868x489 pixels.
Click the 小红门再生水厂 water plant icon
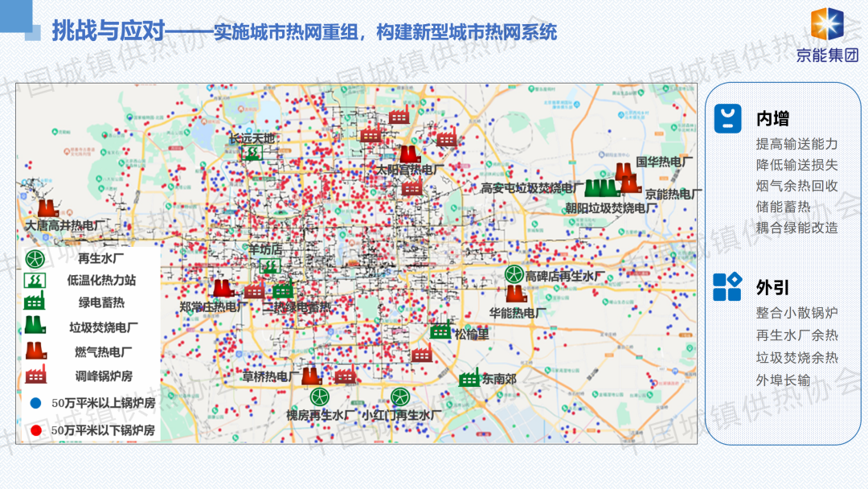coord(400,397)
